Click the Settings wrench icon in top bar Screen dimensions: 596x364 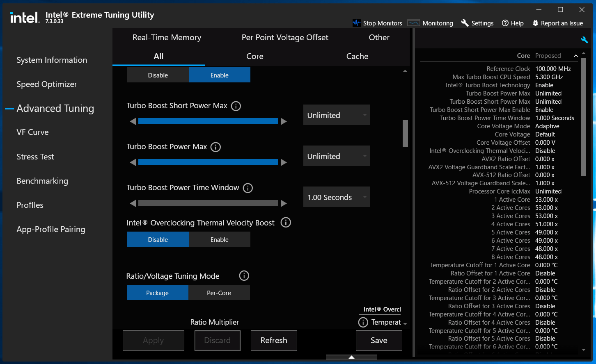click(x=465, y=23)
